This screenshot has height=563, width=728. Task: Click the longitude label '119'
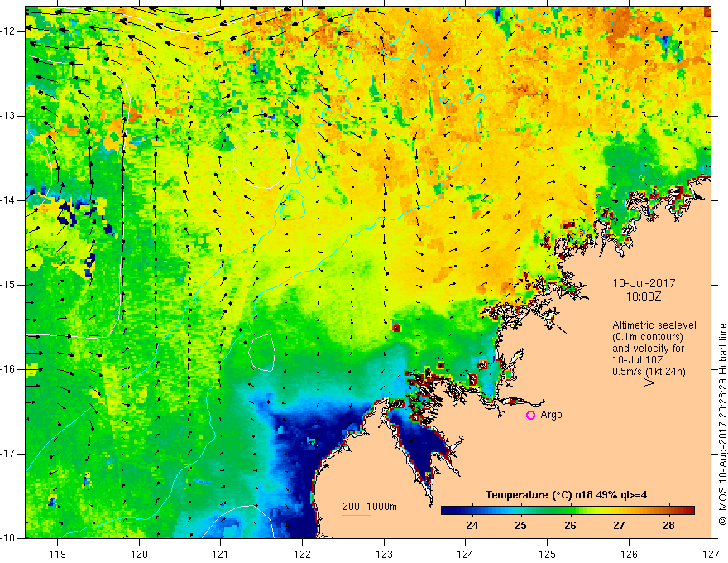coord(58,554)
